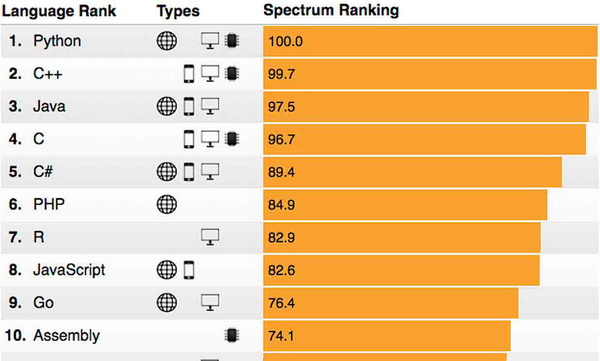Click the 76.4 ranking bar for Go
The image size is (600, 361).
coord(391,303)
